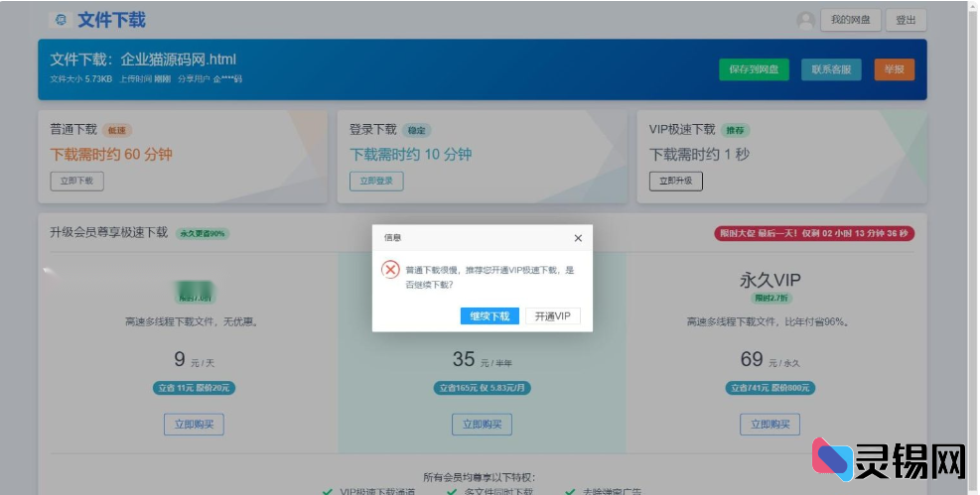Save the file with 保存到网盘
This screenshot has width=980, height=495.
[x=754, y=69]
